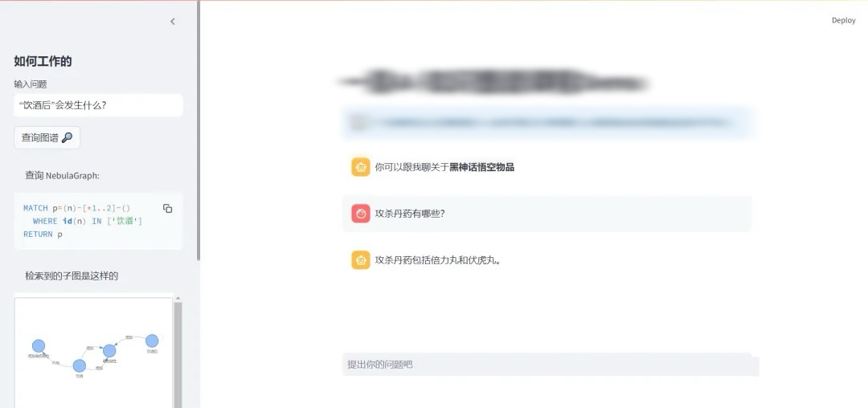This screenshot has width=868, height=408.
Task: Click the robot avatar beside 黑神话悟空物品 greeting
Action: coord(360,167)
